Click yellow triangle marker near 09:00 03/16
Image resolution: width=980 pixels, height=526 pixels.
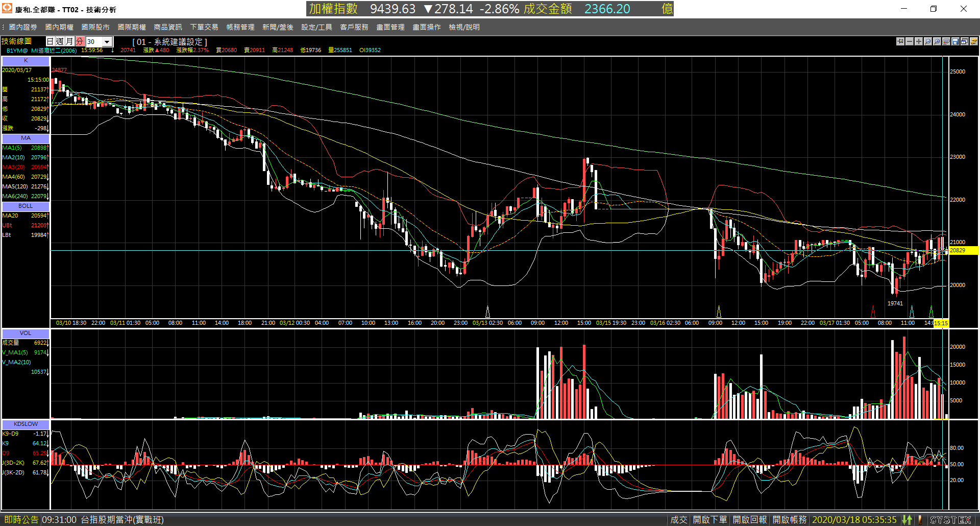719,312
